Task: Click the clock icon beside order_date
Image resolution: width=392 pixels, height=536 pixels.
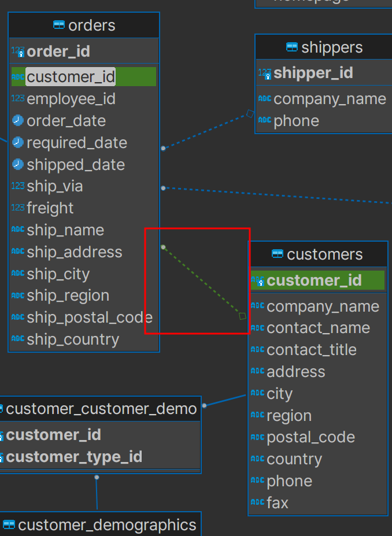Action: (18, 120)
